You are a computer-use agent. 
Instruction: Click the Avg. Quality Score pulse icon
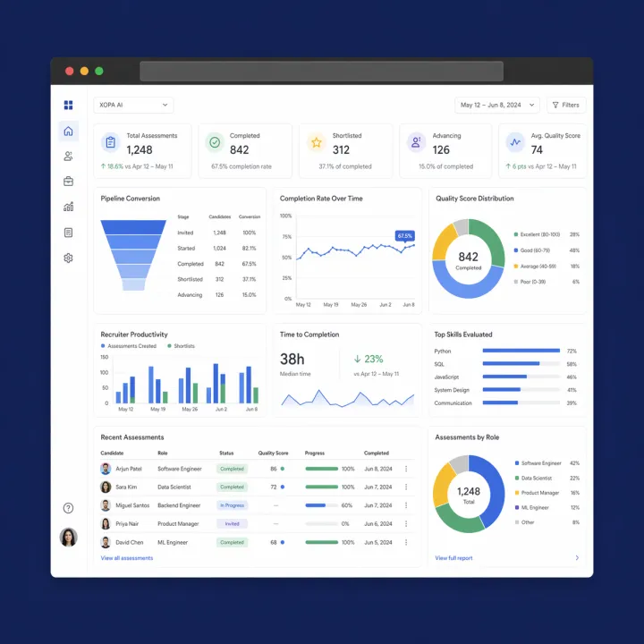click(x=515, y=142)
